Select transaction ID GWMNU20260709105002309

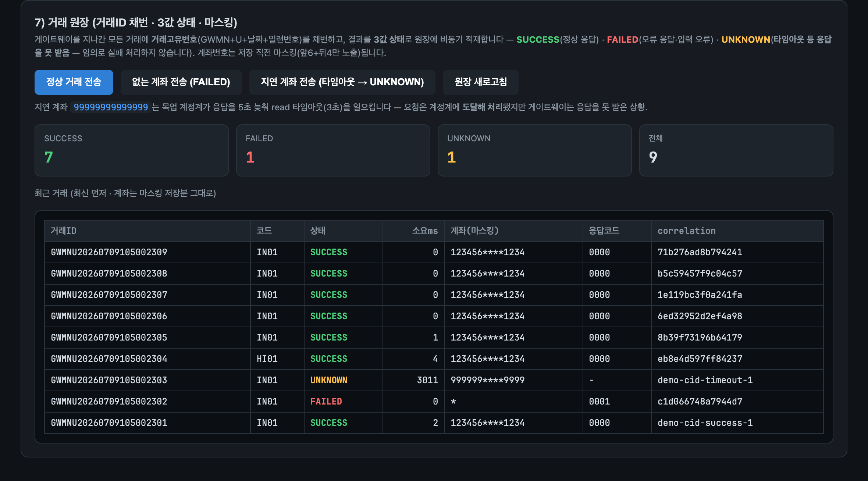[x=109, y=252]
